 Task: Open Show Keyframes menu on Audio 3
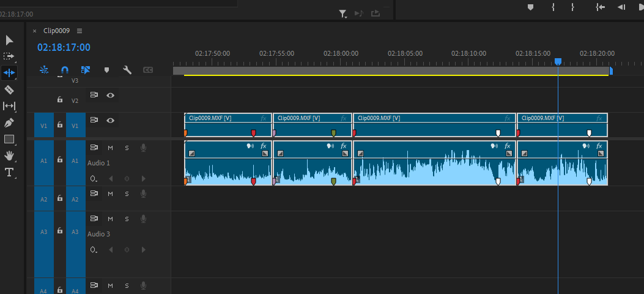point(94,250)
